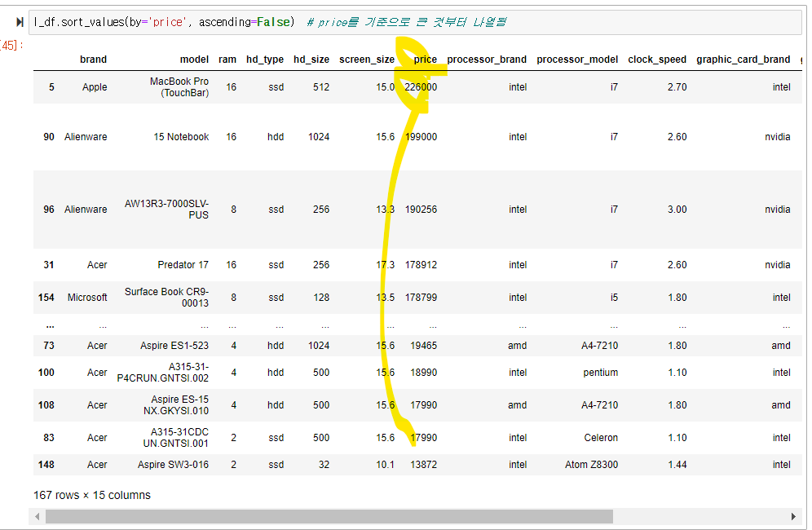This screenshot has height=530, width=812.
Task: Click the row index 148
Action: click(x=46, y=465)
